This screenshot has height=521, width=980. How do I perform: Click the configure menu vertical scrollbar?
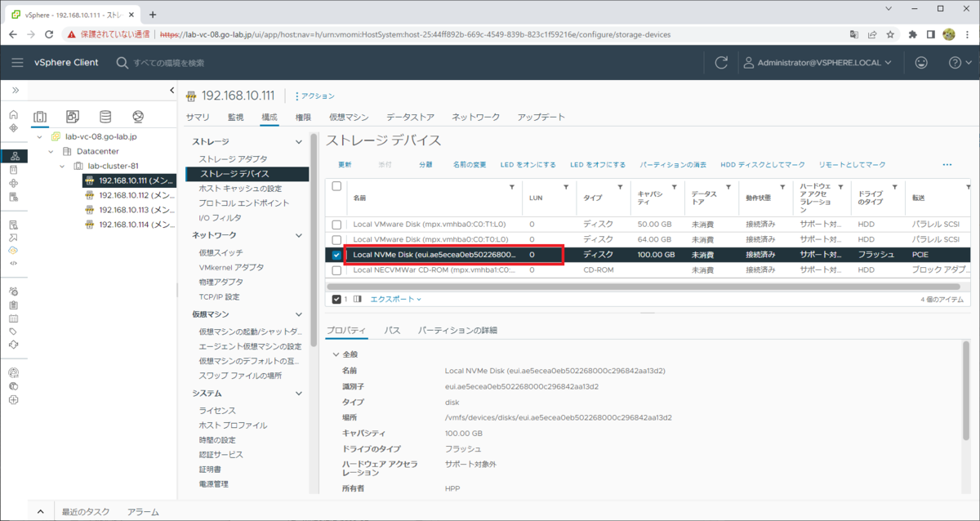(x=313, y=241)
